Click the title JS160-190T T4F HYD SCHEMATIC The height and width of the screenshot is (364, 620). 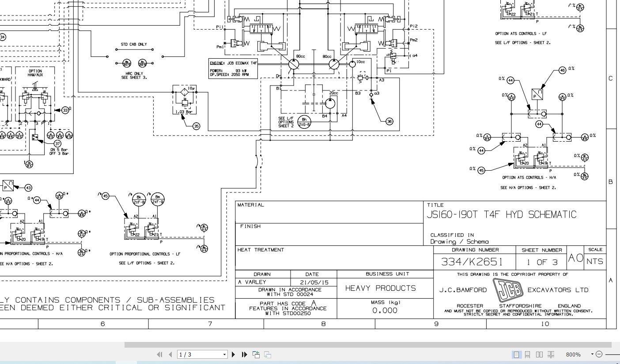coord(501,214)
